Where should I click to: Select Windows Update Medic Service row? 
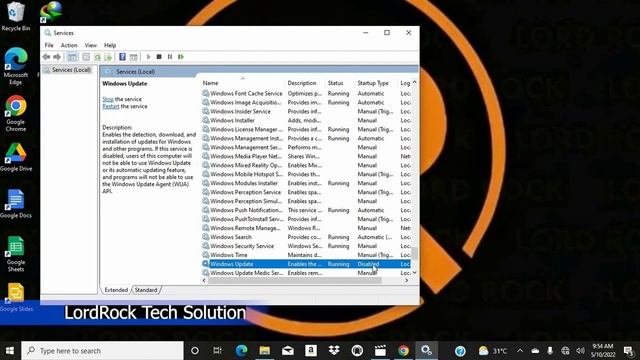pos(306,273)
